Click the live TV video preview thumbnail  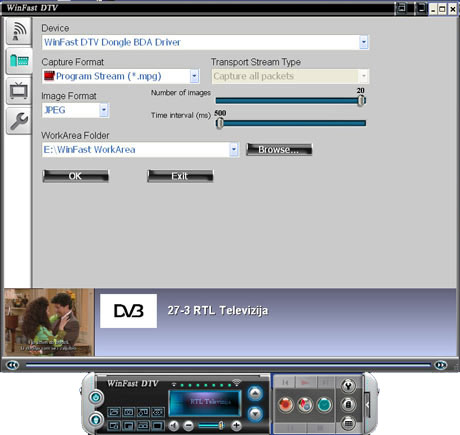pyautogui.click(x=49, y=322)
